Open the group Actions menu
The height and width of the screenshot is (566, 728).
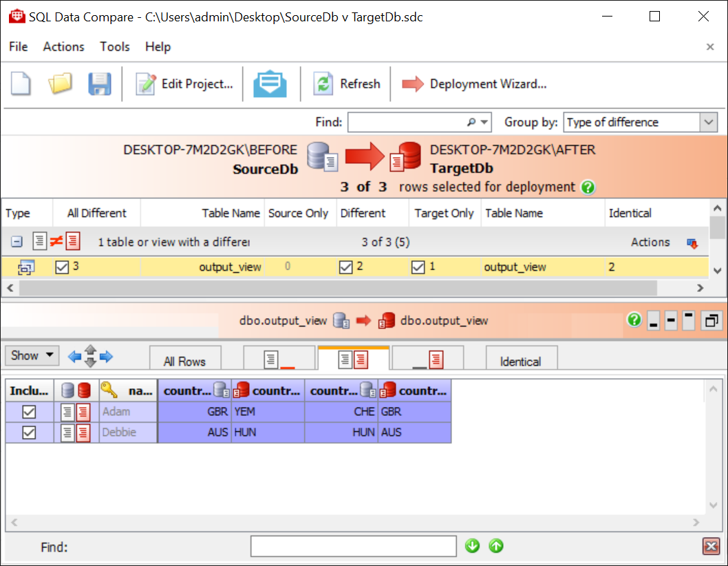pos(664,242)
